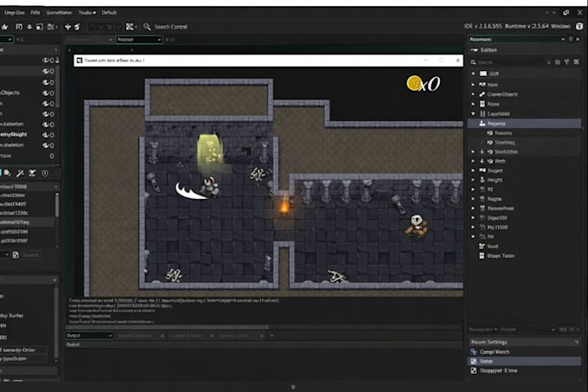The image size is (588, 392).
Task: Click the game window's title bar icon
Action: point(80,61)
